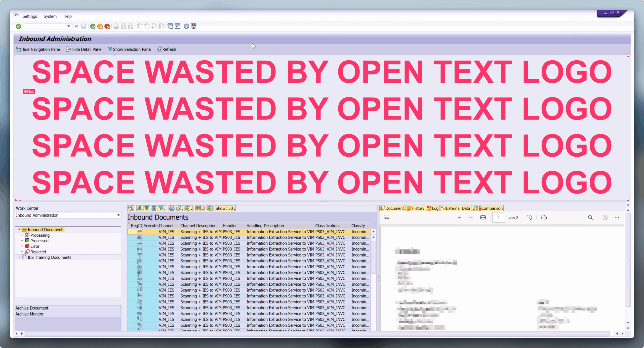Click the Sort Descending icon in the grid toolbar
Viewport: 644px width, 348px height.
coord(147,208)
